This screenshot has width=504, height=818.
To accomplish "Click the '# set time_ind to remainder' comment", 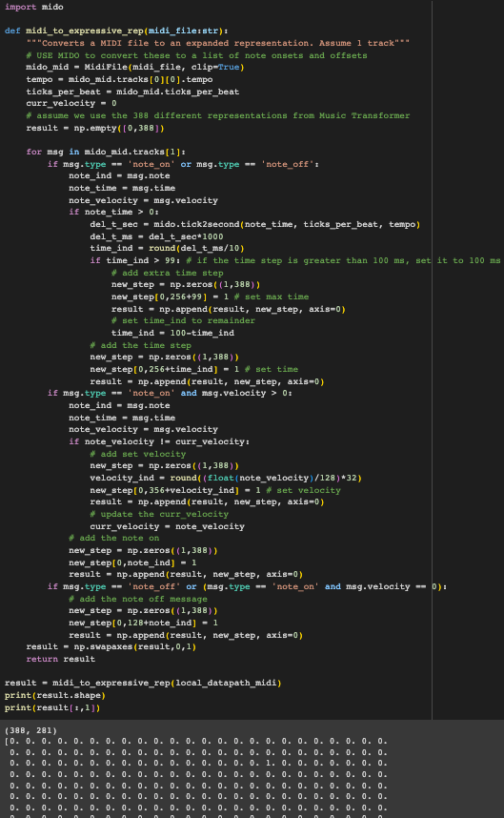I will (183, 320).
